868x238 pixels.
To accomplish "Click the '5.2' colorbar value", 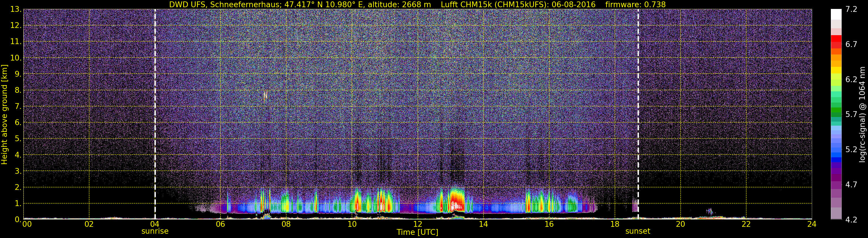I will 851,150.
